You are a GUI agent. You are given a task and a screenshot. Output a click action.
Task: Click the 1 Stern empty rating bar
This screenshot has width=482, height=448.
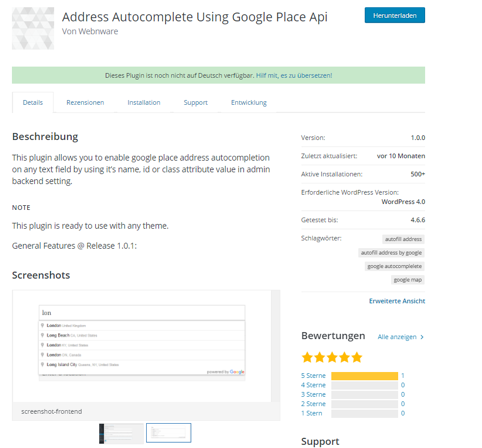coord(364,414)
